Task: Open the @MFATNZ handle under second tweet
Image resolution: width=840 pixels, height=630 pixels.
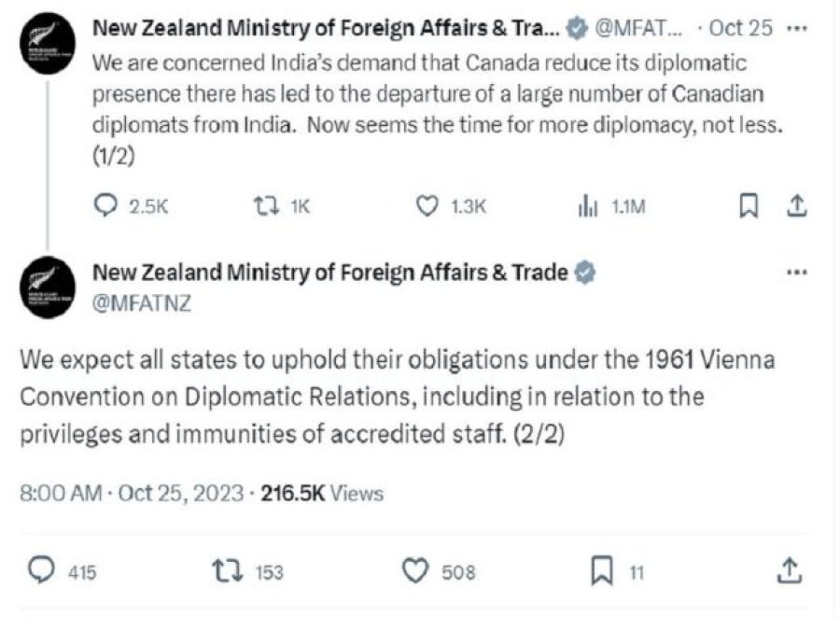Action: coord(142,302)
